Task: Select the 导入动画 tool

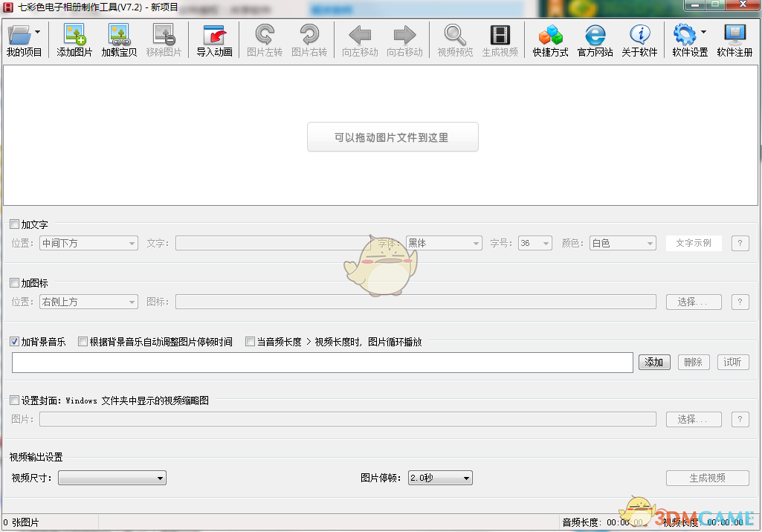Action: 213,39
